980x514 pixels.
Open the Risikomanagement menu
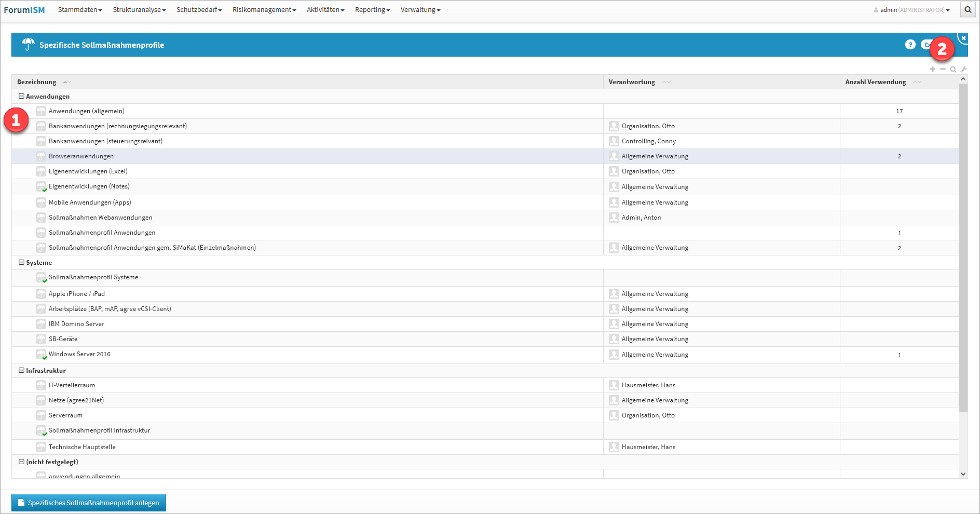[264, 10]
